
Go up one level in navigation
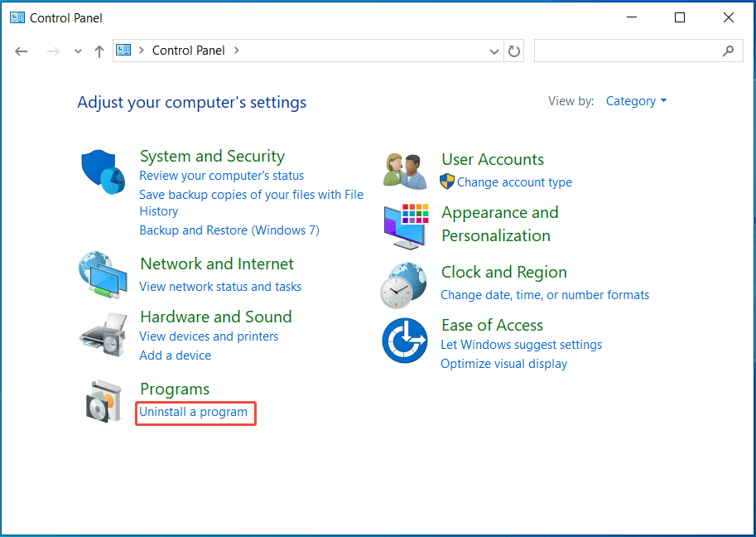pyautogui.click(x=99, y=51)
